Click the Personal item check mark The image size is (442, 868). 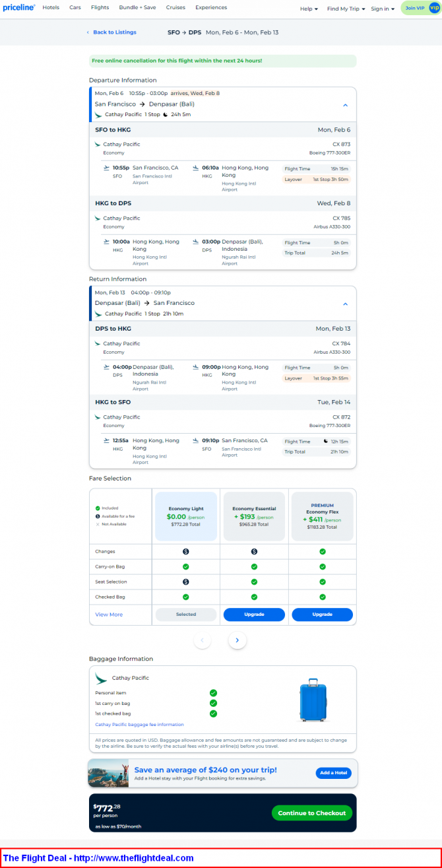[213, 692]
